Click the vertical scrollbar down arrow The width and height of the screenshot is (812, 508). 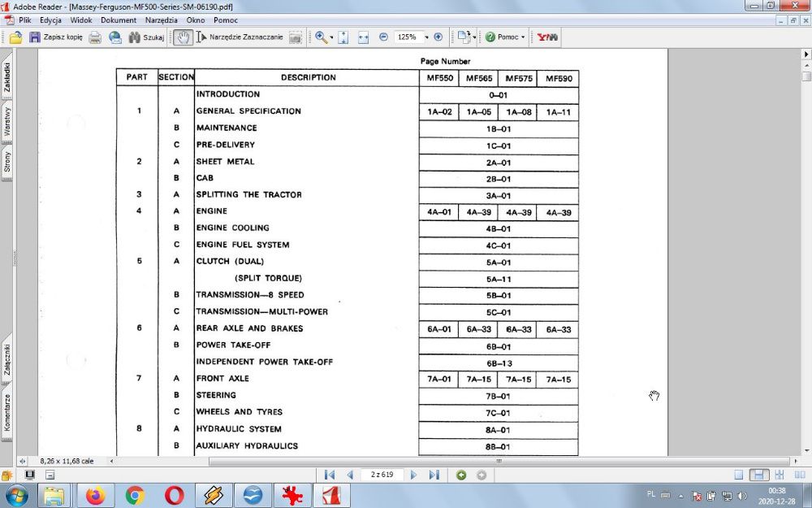[806, 450]
